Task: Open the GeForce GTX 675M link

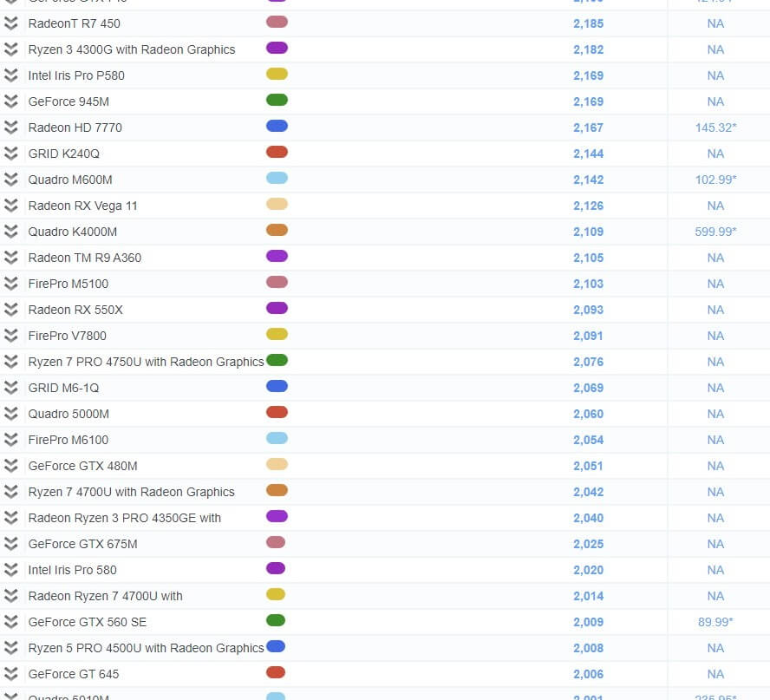Action: point(82,544)
